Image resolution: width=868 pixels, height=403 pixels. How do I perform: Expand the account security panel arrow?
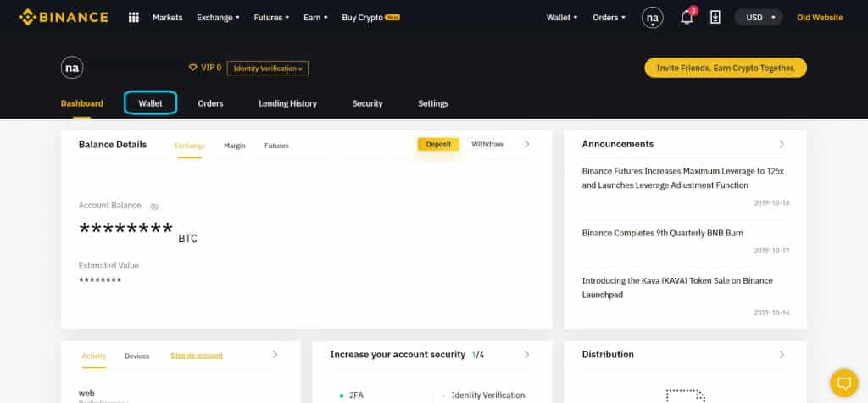pyautogui.click(x=526, y=355)
